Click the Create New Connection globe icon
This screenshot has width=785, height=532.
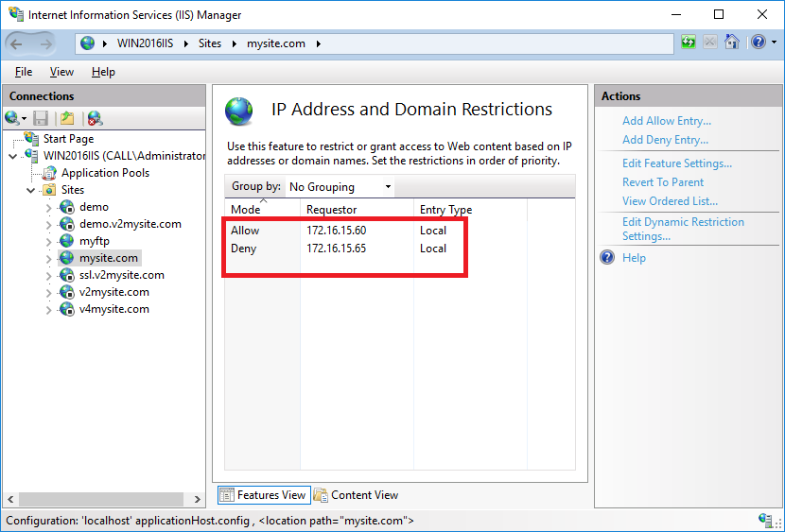[x=11, y=118]
